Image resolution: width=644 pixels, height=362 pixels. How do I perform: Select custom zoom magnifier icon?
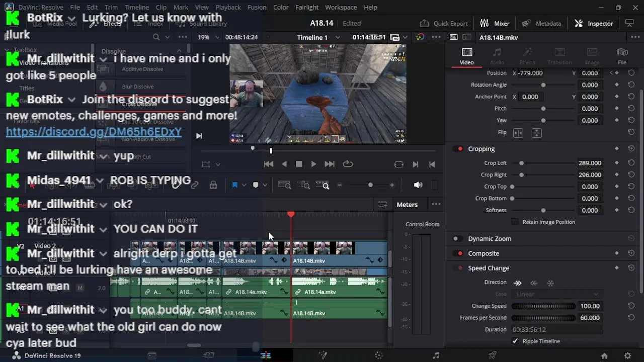322,185
